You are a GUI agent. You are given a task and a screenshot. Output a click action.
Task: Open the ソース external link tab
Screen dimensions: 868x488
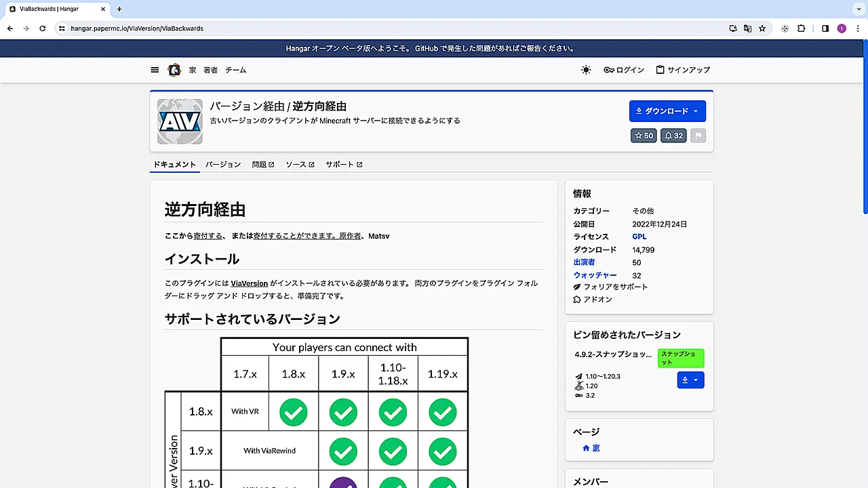(300, 165)
